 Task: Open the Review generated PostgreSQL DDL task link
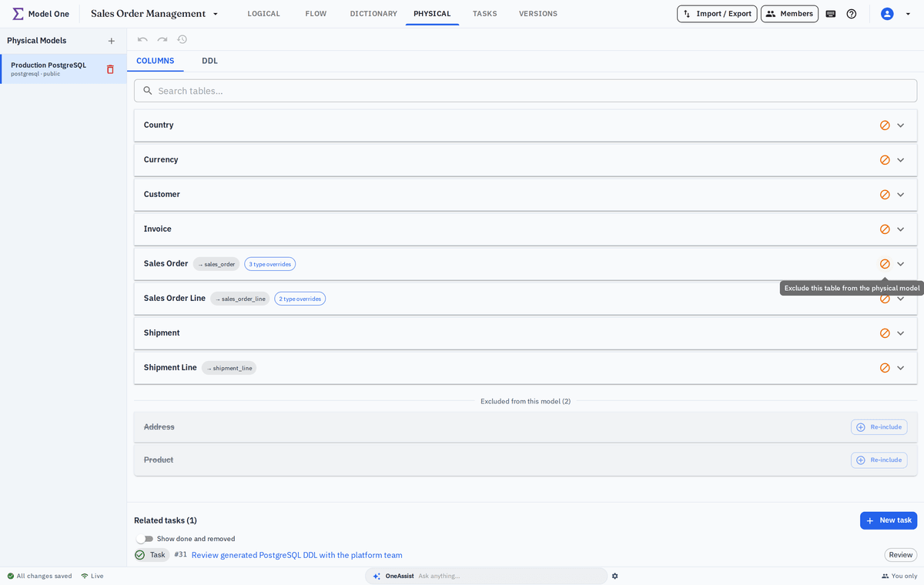[x=296, y=555]
